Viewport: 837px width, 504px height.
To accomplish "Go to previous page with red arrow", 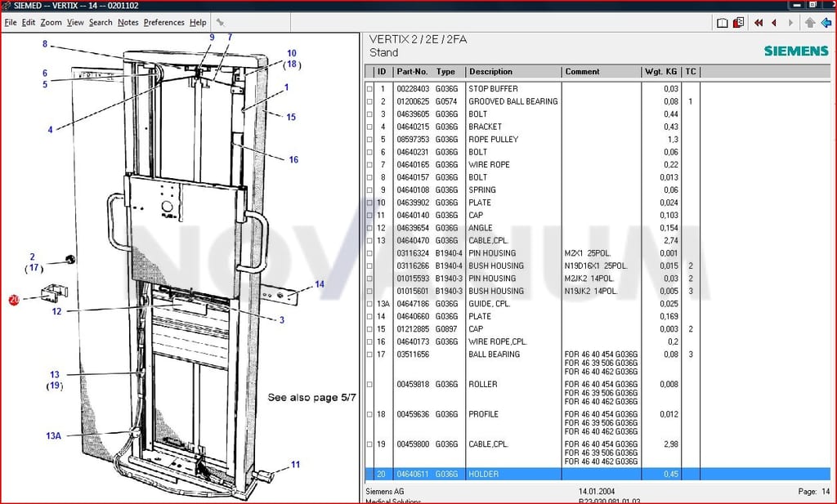I will click(x=774, y=23).
